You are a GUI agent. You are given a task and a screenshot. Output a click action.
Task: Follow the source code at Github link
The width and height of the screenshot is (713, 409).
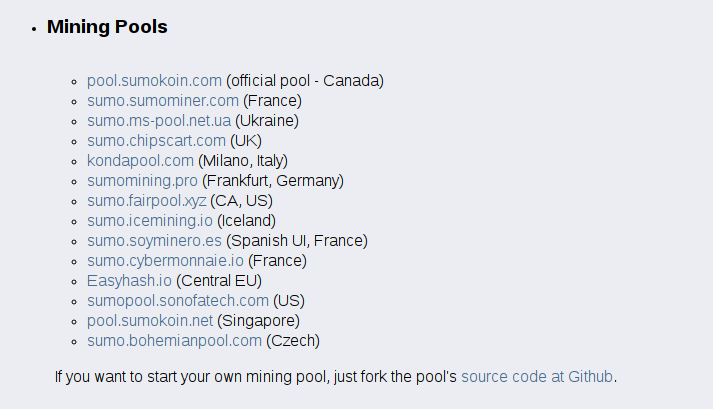point(537,377)
